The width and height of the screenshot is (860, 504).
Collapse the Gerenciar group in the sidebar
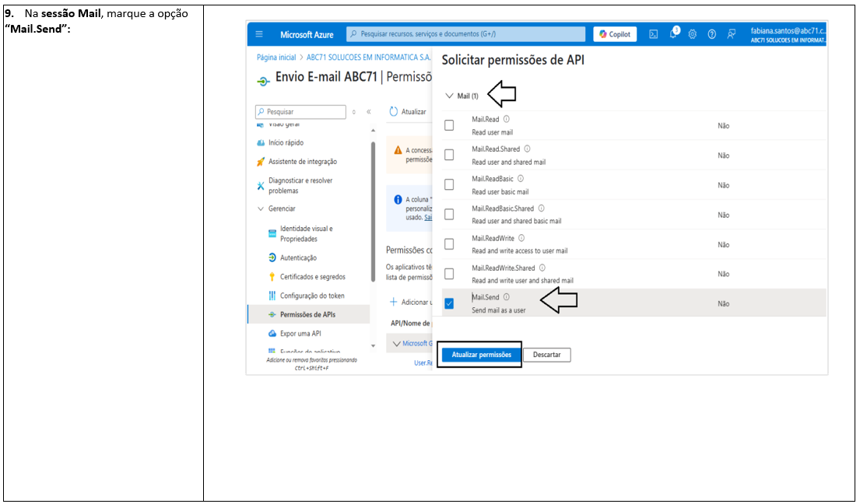coord(261,208)
